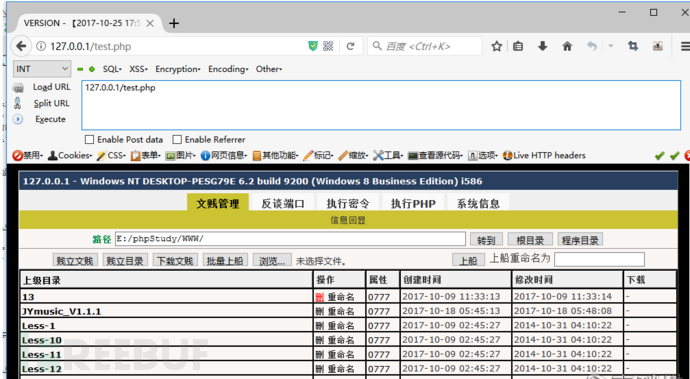This screenshot has width=690, height=379.
Task: Click the green plus HackBar icon
Action: pyautogui.click(x=92, y=69)
